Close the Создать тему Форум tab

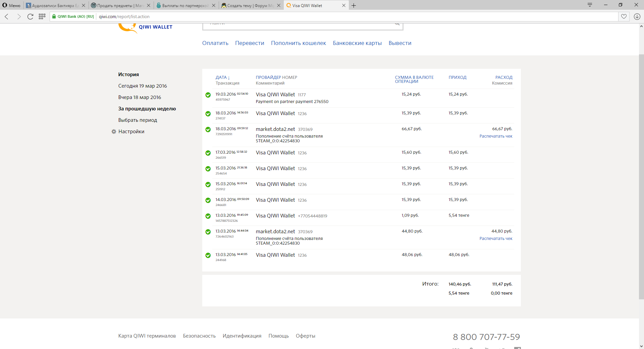tap(279, 5)
